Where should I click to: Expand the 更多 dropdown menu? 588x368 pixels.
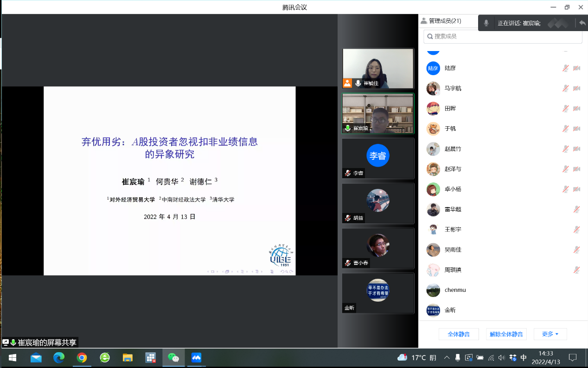(550, 334)
